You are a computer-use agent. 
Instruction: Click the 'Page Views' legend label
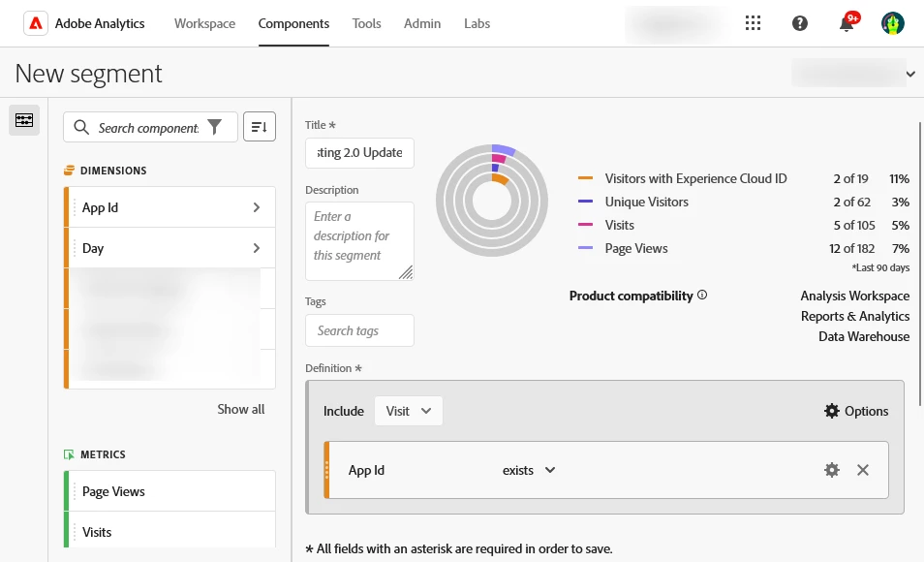point(635,248)
